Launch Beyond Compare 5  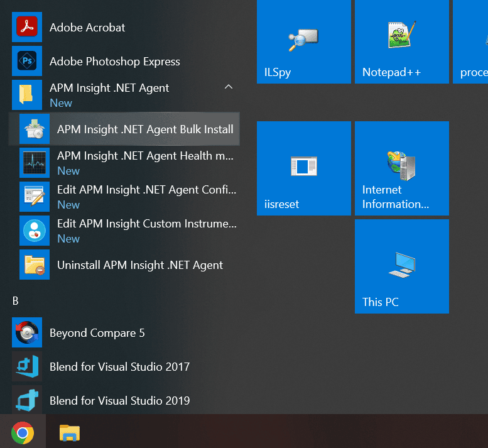[x=97, y=333]
